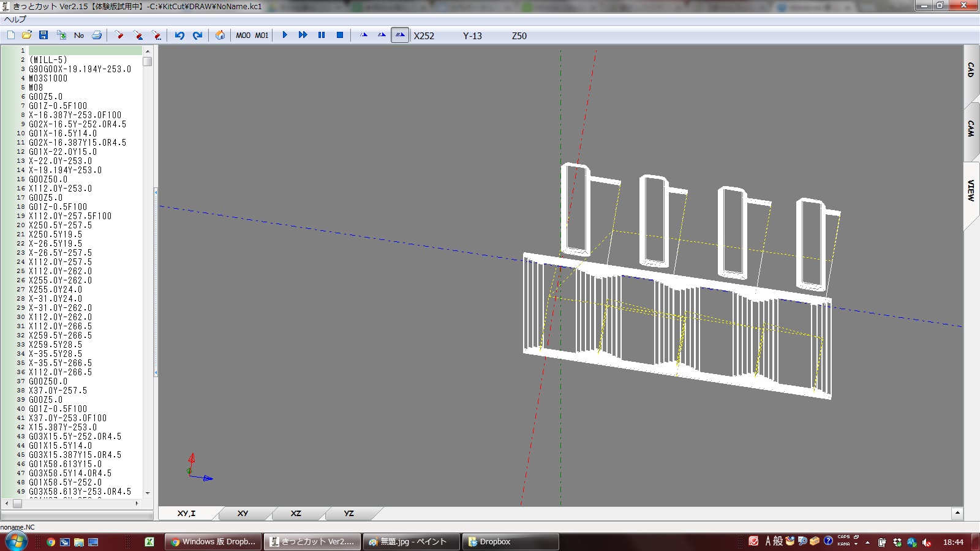The width and height of the screenshot is (980, 551).
Task: Click the Z50 coordinate readout
Action: click(x=519, y=36)
